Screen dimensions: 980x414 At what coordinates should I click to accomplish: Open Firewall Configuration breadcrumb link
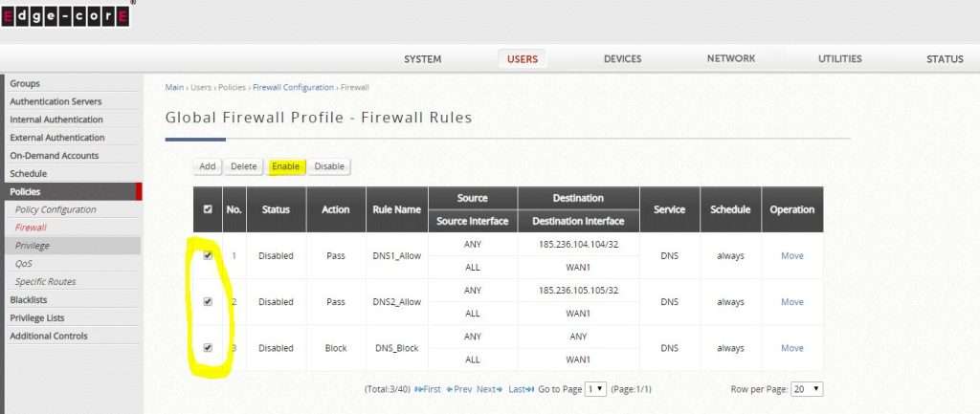pos(293,87)
